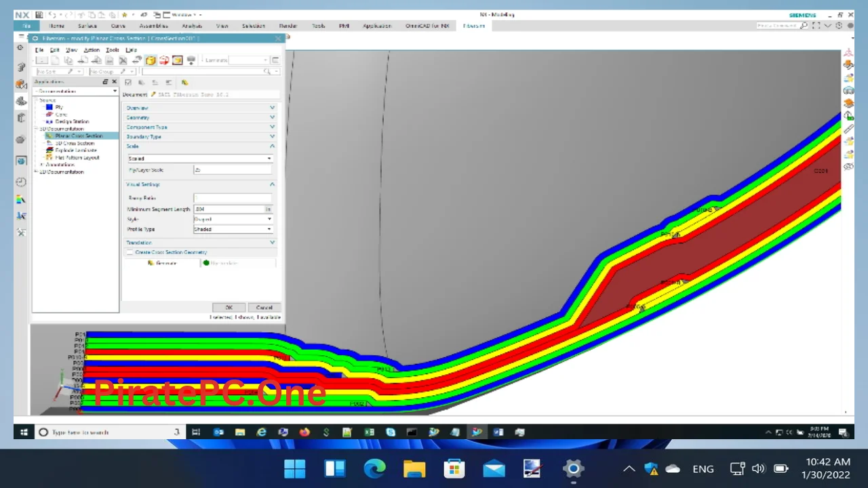
Task: Open the Profile Type dropdown
Action: tap(233, 229)
